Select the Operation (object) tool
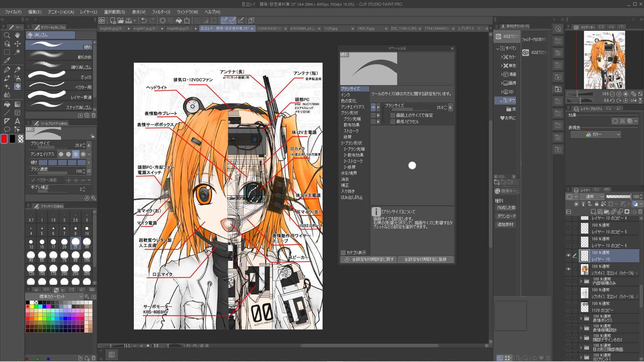The height and width of the screenshot is (362, 644). pyautogui.click(x=7, y=44)
